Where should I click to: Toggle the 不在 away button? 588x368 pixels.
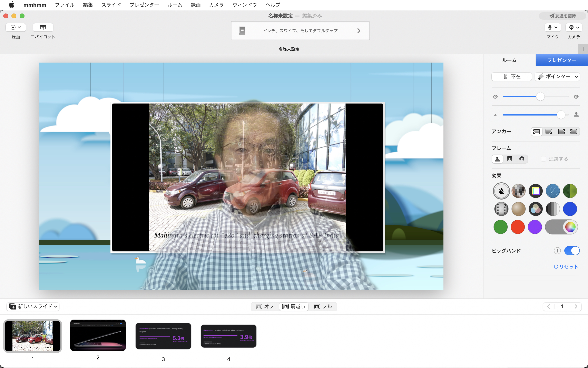[x=511, y=77]
